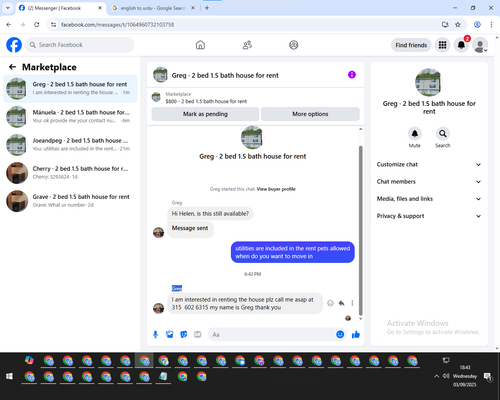This screenshot has width=500, height=400.
Task: Open the Windows Start menu
Action: [9, 376]
